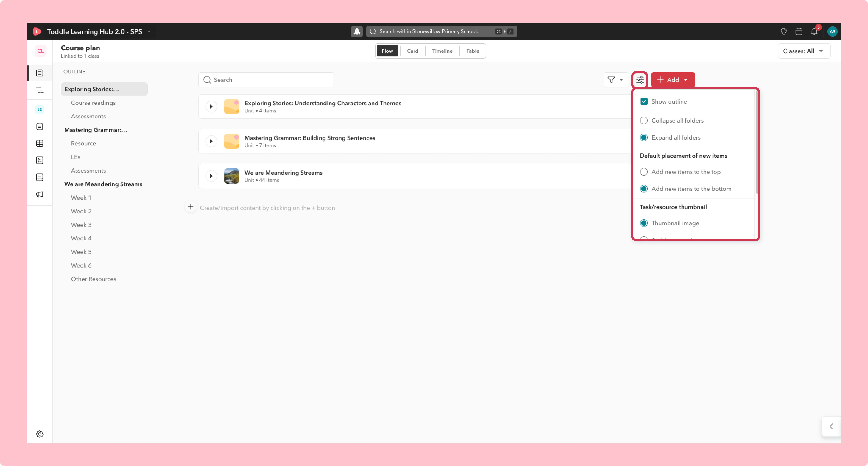Select Mastering Grammar in the outline
This screenshot has height=466, width=868.
click(96, 130)
